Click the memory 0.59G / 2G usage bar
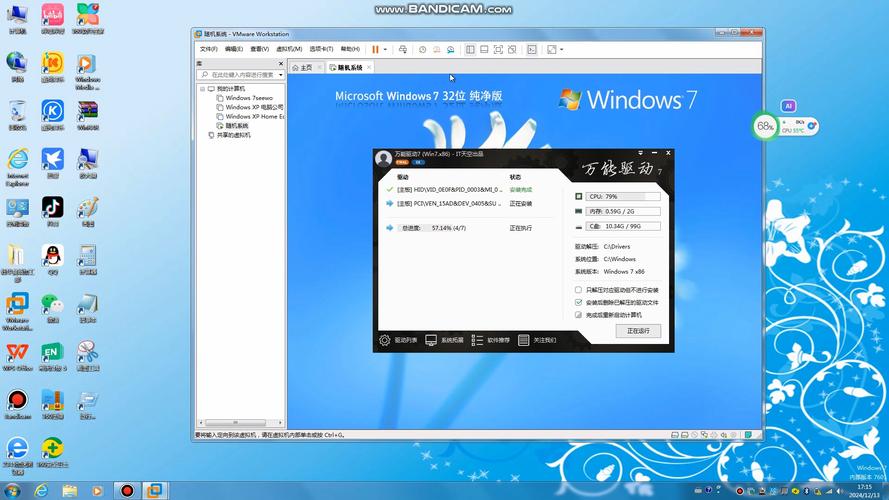Viewport: 889px width, 500px height. point(623,211)
